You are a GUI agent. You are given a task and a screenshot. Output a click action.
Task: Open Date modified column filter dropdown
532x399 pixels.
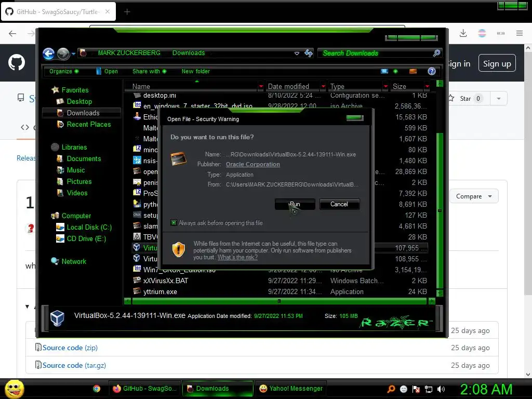pyautogui.click(x=323, y=87)
